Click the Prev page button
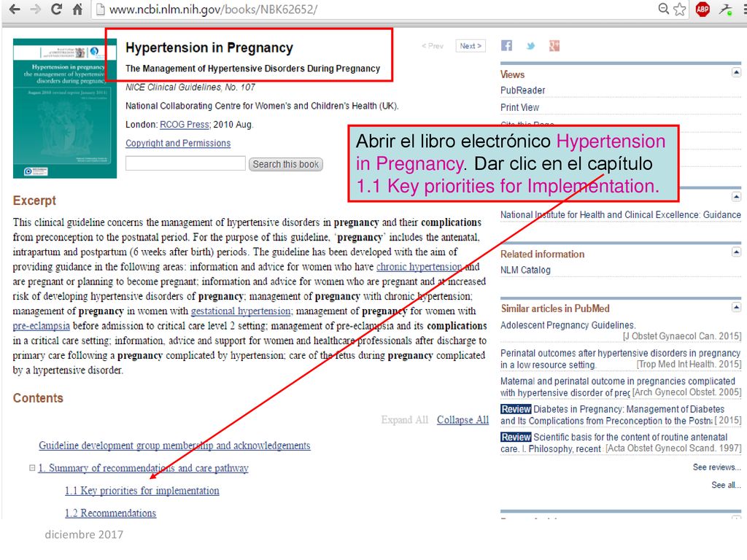Image resolution: width=747 pixels, height=560 pixels. (x=433, y=46)
